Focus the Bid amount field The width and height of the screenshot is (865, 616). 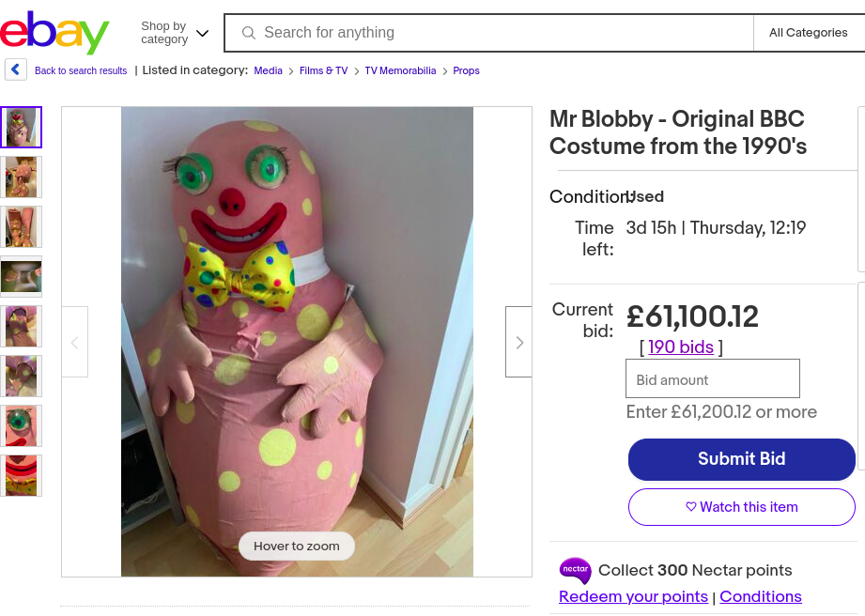tap(712, 378)
